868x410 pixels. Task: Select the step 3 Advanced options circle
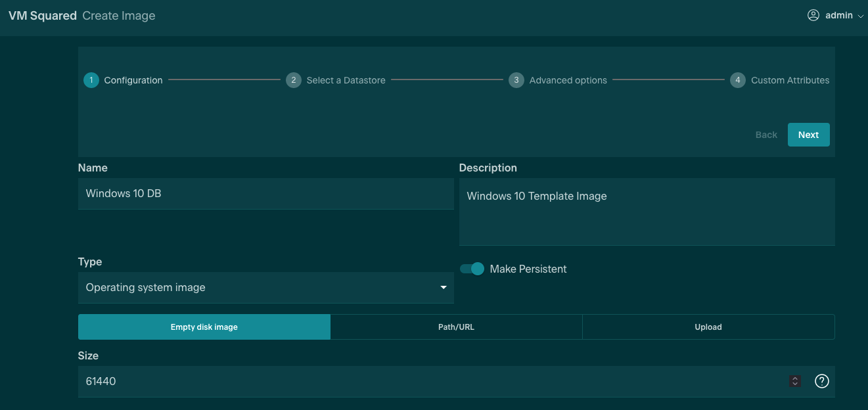point(516,80)
